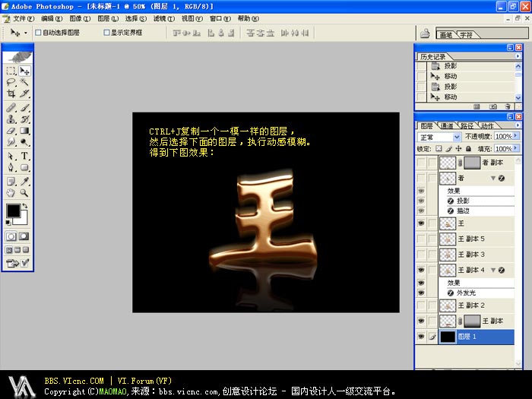Open the 滤镜 menu
The image size is (532, 399).
click(x=159, y=18)
